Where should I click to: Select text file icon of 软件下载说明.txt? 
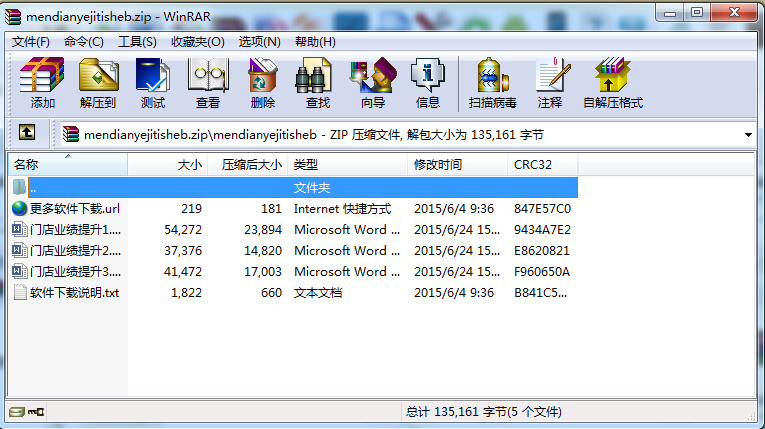(x=20, y=292)
